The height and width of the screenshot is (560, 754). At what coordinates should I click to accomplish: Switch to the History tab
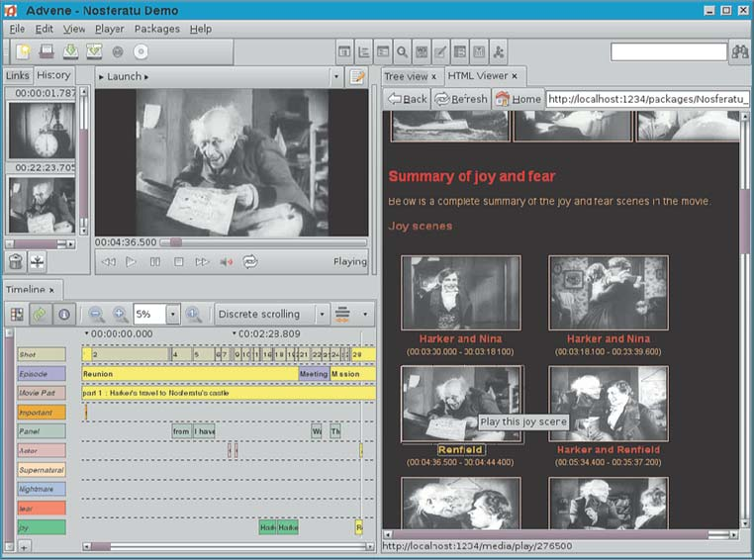(53, 75)
